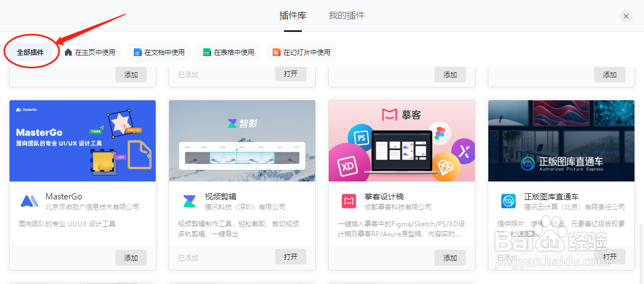Click the 正版图库直通车 eye icon
Image resolution: width=644 pixels, height=284 pixels.
(508, 201)
